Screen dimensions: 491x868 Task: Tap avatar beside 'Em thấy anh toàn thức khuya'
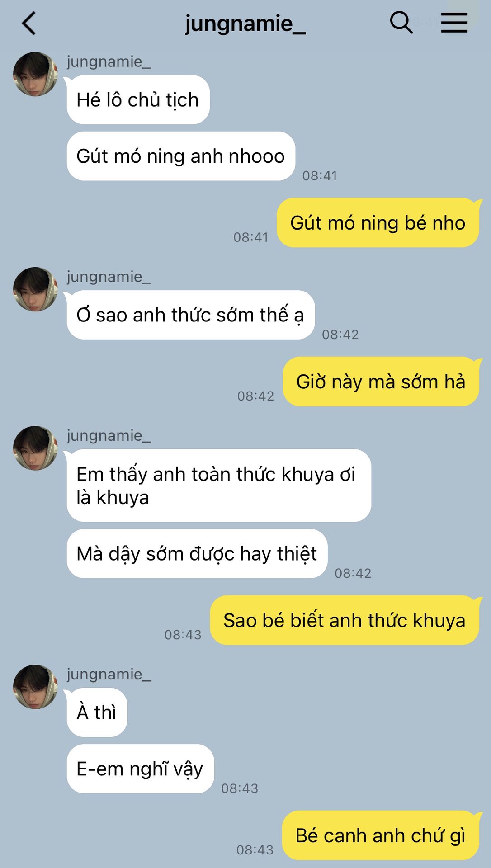tap(35, 448)
